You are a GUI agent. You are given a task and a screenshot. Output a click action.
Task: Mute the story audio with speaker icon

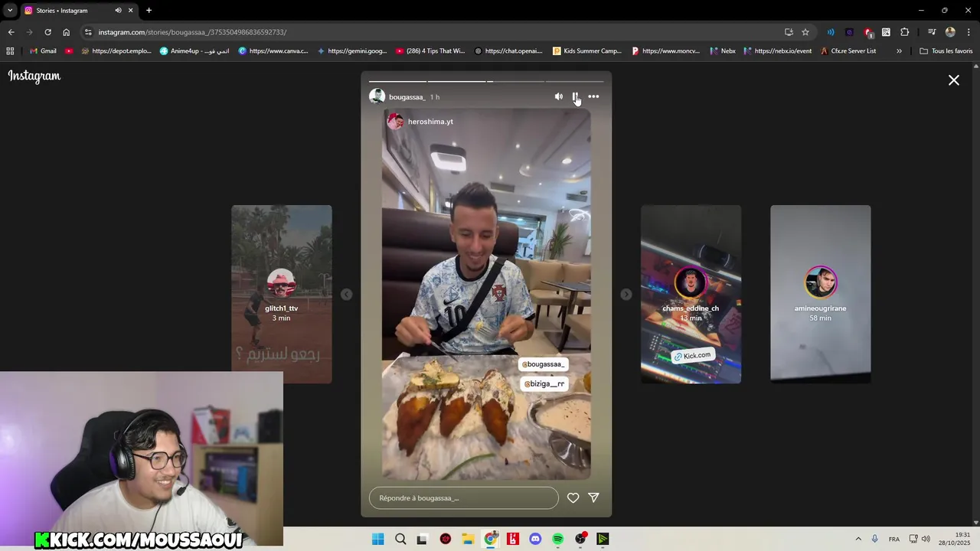point(558,96)
